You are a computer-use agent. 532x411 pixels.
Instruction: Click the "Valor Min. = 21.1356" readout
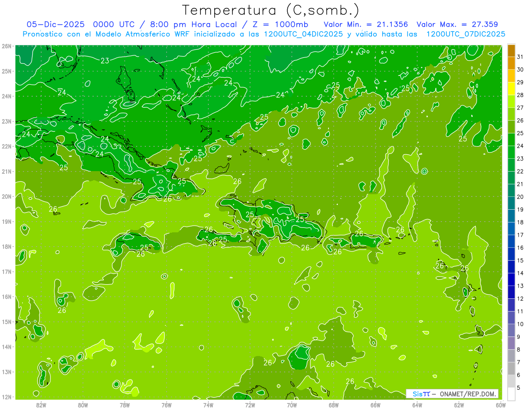pyautogui.click(x=366, y=24)
